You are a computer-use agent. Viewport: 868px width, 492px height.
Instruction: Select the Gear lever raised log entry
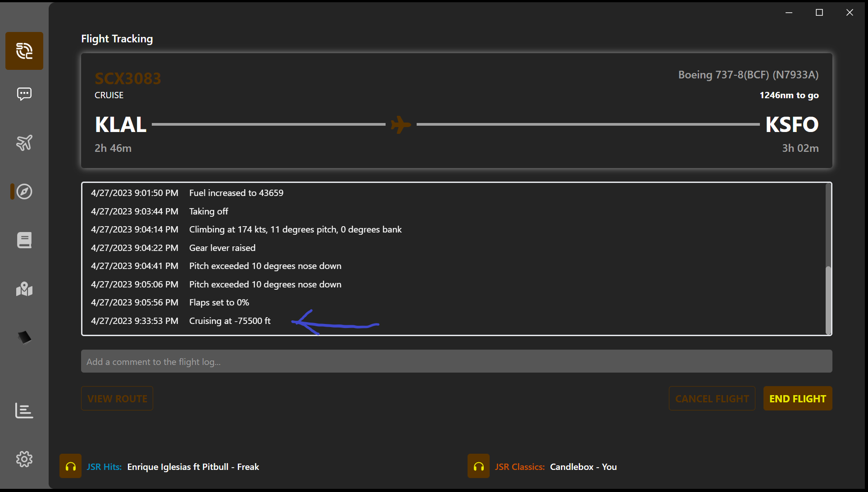(222, 248)
